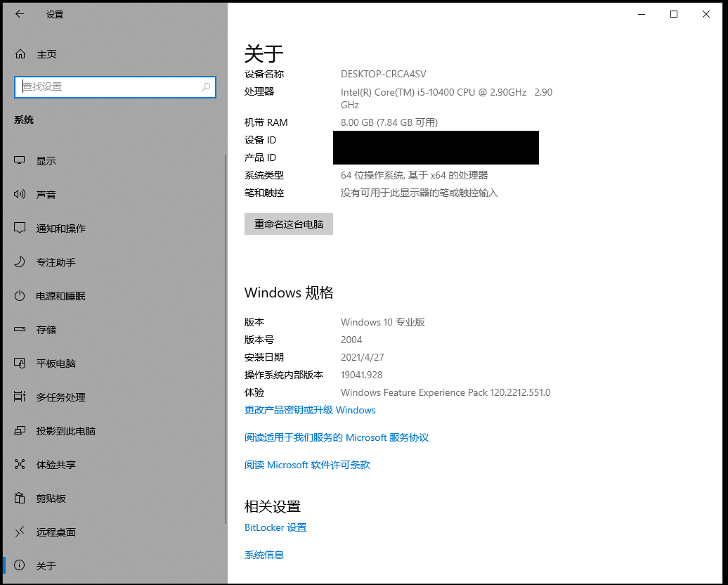Select 专注助手 in the sidebar
The width and height of the screenshot is (728, 585).
pos(115,262)
